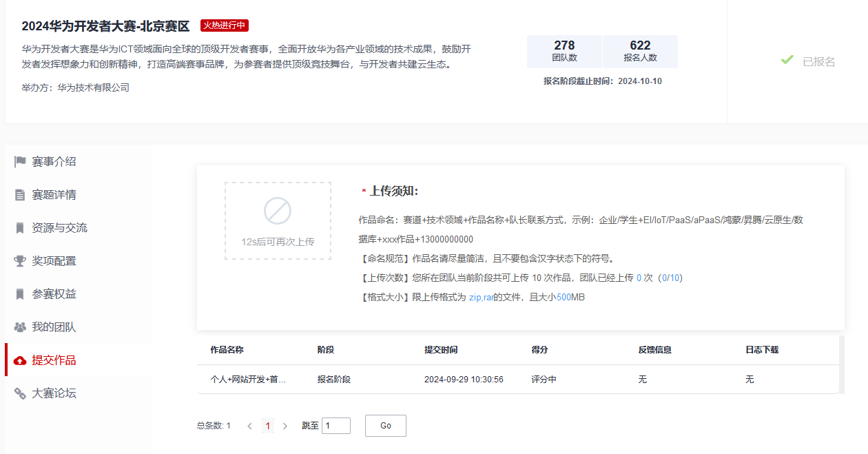Click the Go pagination button

pos(386,426)
